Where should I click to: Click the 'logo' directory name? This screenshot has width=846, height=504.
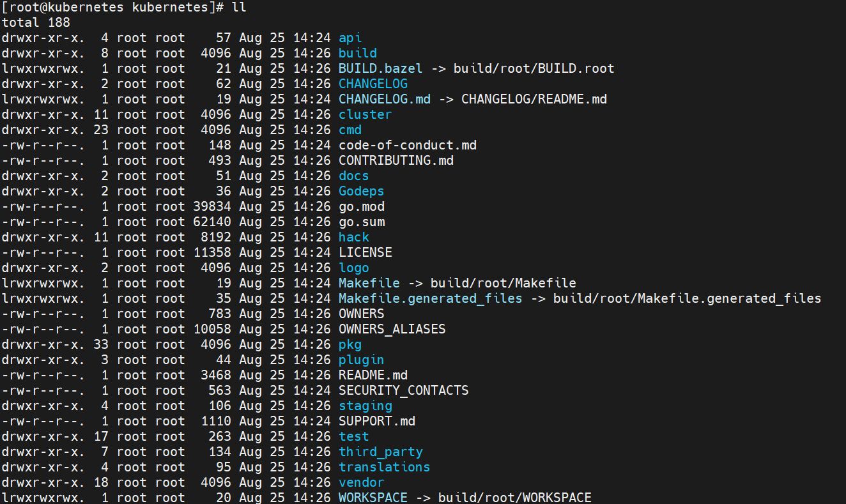pyautogui.click(x=354, y=268)
